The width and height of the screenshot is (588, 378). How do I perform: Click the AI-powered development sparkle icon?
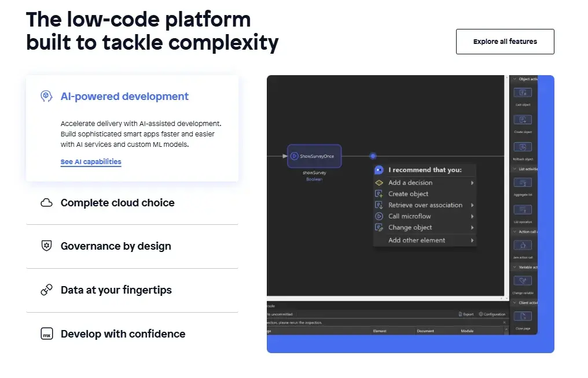click(x=46, y=95)
